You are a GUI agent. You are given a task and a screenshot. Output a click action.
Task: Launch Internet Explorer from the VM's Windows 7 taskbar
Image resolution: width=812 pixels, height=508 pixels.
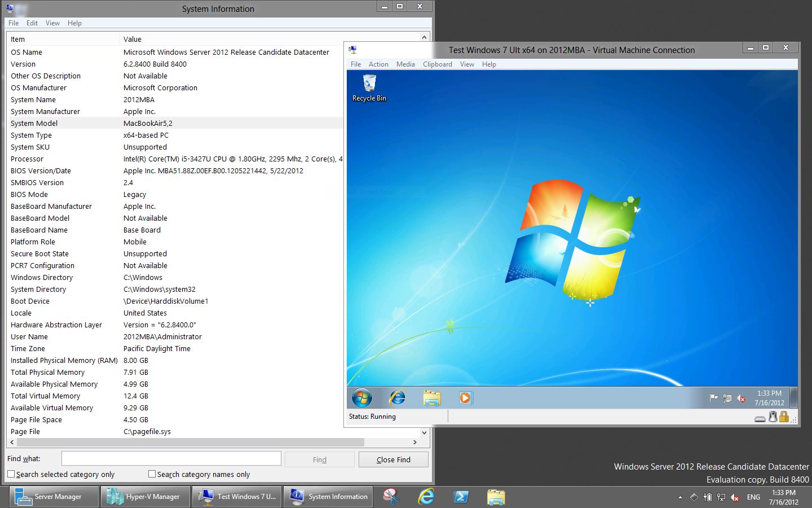coord(398,398)
